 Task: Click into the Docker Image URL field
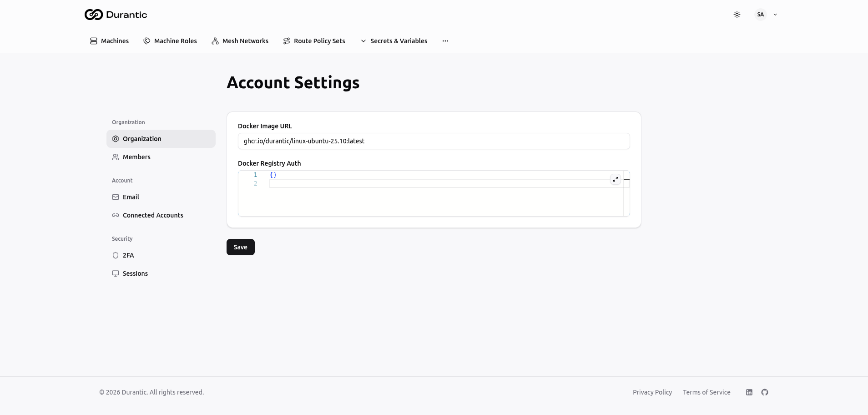[x=434, y=141]
